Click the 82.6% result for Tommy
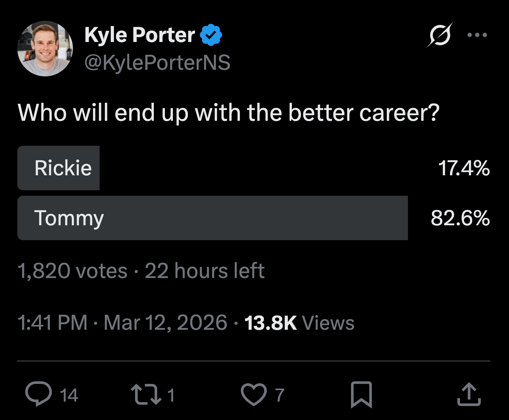 [460, 218]
